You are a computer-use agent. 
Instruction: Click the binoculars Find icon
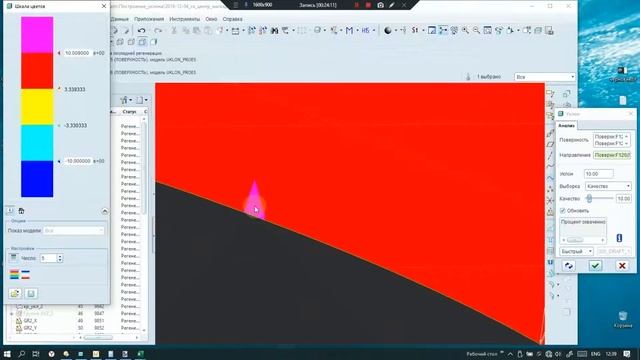click(274, 31)
